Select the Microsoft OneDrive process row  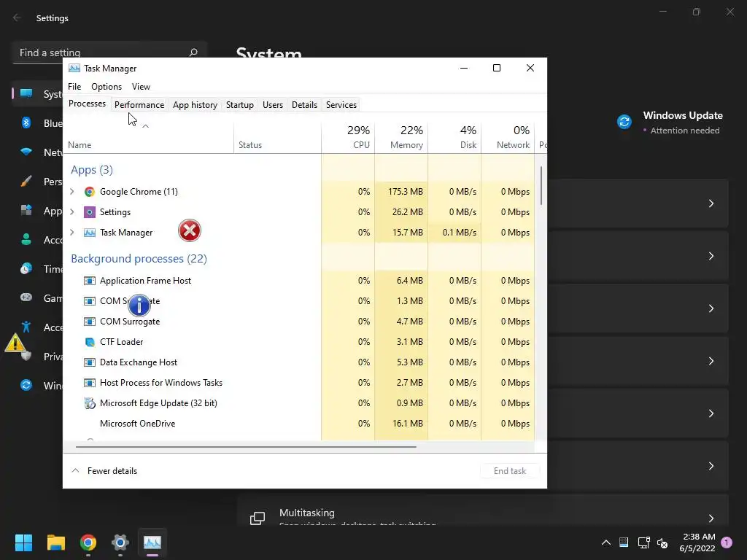point(298,424)
